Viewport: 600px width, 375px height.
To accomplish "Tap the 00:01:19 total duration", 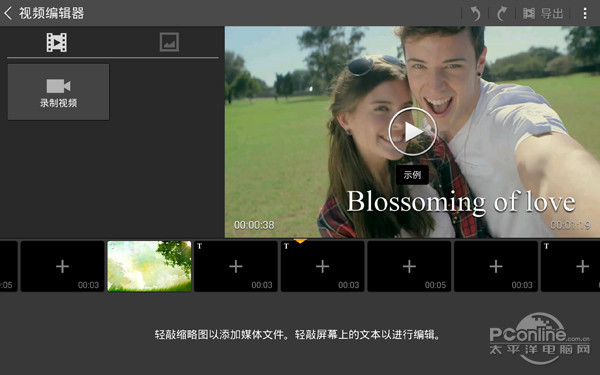I will click(570, 225).
